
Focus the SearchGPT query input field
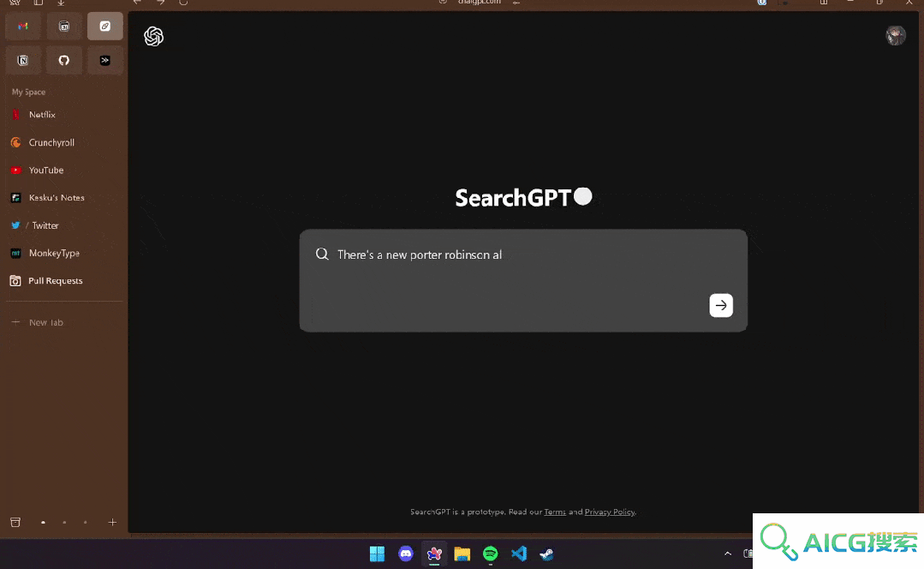coord(523,280)
